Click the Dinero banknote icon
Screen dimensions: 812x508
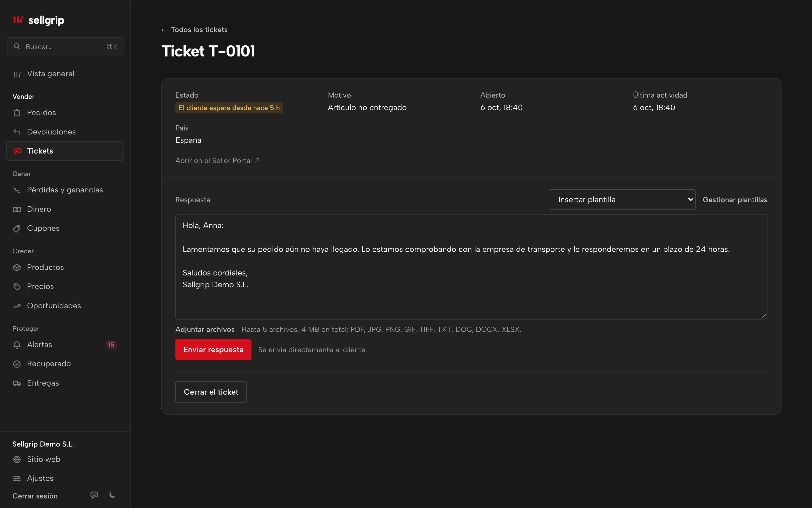[17, 209]
